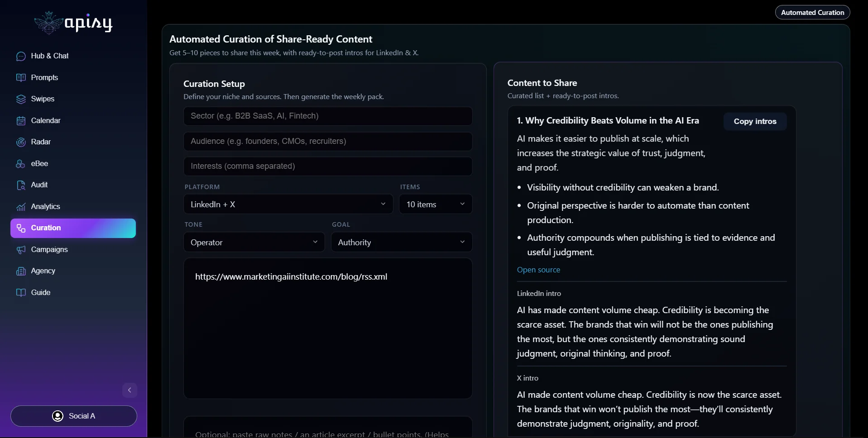Screen dimensions: 868x438
Task: Focus the Audience input field
Action: pos(328,141)
